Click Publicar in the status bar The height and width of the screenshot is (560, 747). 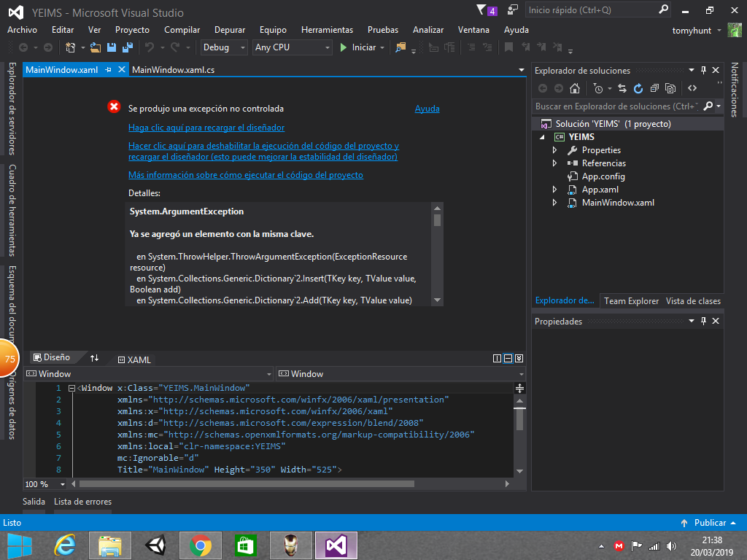[x=710, y=522]
